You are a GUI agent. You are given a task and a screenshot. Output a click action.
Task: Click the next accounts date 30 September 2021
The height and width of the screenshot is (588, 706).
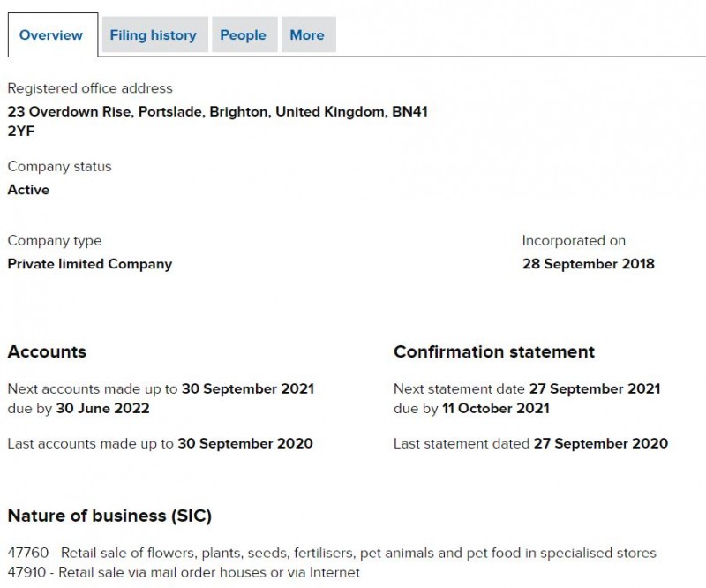(x=247, y=388)
